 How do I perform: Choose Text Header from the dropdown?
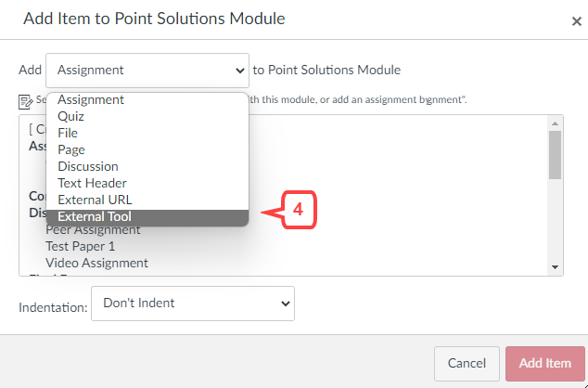pos(92,183)
